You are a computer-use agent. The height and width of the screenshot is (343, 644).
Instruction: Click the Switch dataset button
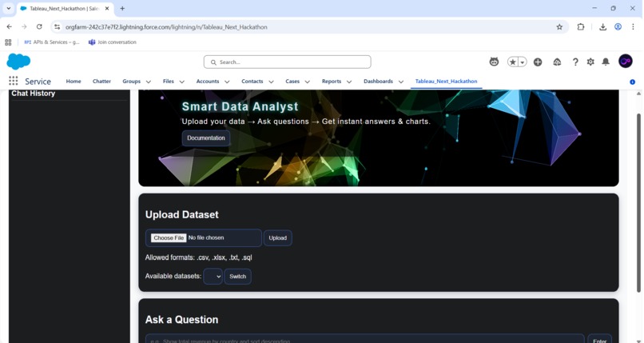pyautogui.click(x=237, y=277)
